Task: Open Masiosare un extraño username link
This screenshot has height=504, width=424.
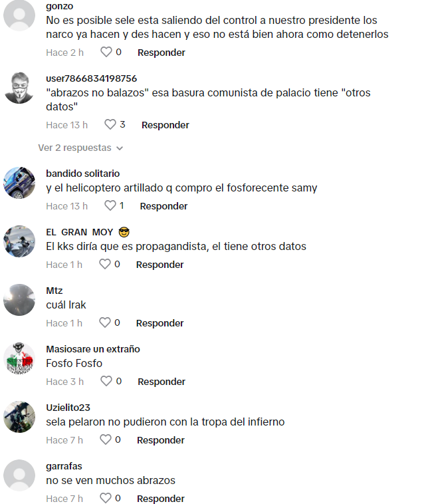Action: pos(93,349)
